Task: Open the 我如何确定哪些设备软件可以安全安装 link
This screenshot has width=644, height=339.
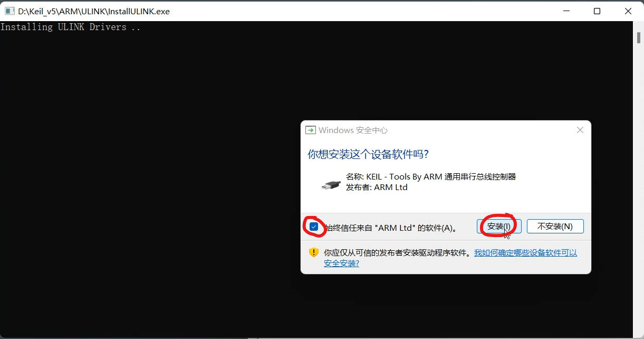Action: pos(525,253)
